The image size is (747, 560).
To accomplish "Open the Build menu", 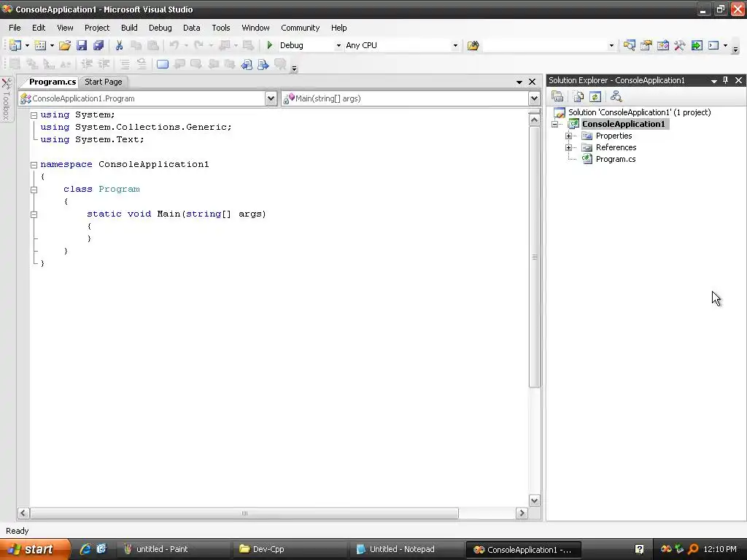I will pos(129,28).
